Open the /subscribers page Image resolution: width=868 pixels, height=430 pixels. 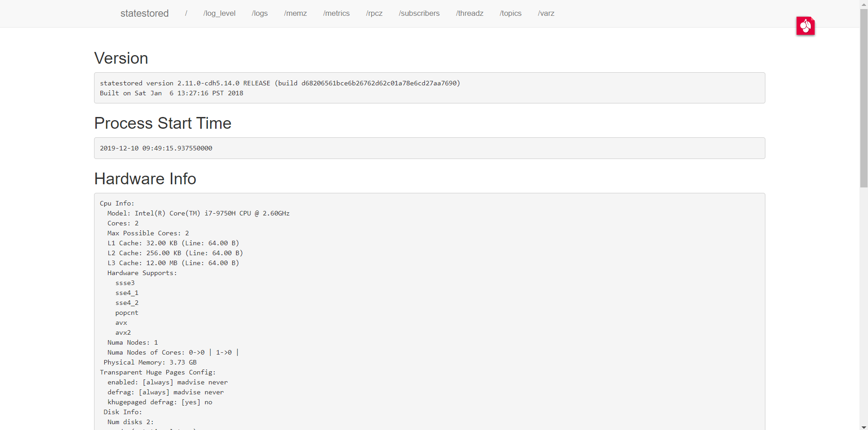pos(419,14)
